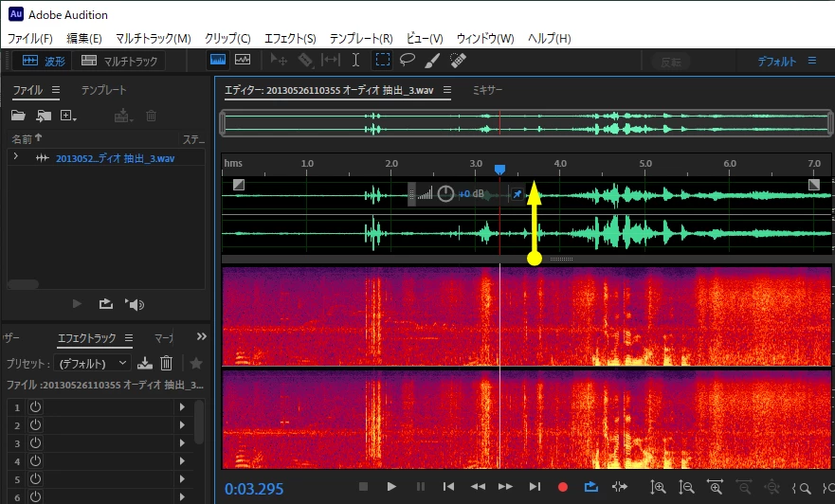This screenshot has height=504, width=835.
Task: Open the ウィンドウ(W) menu
Action: pos(485,38)
